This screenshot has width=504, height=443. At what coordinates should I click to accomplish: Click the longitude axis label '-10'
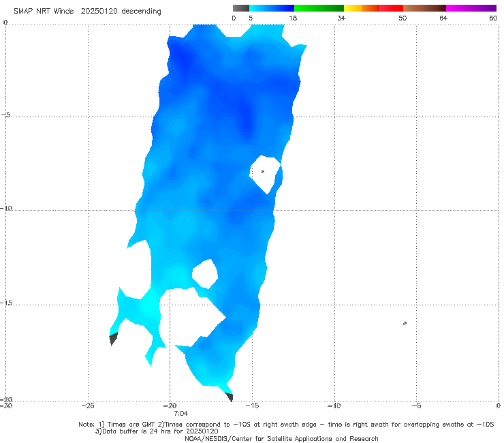[x=334, y=406]
